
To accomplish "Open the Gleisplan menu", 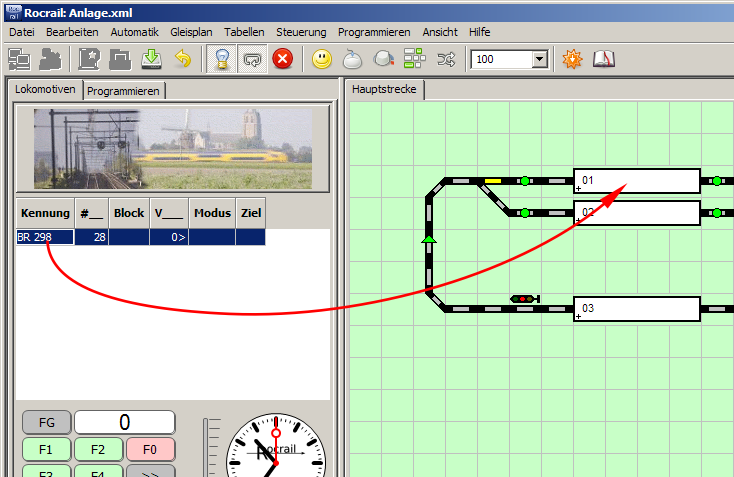I will (189, 32).
